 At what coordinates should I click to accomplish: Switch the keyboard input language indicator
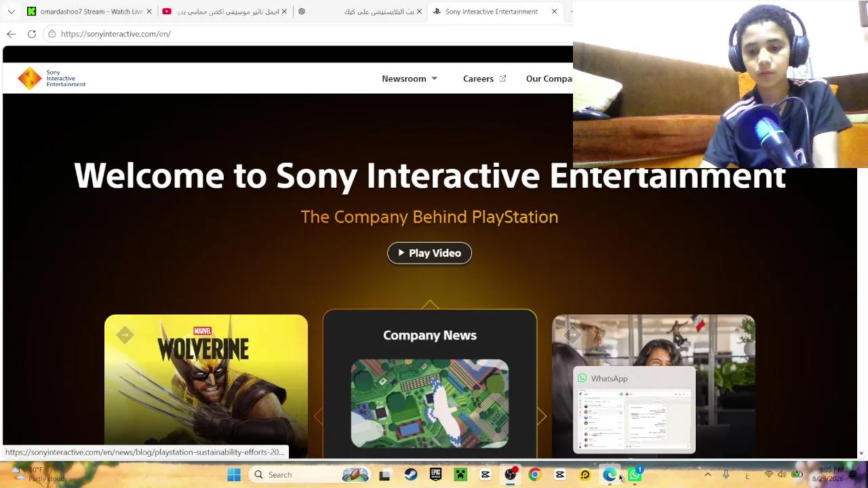(747, 475)
